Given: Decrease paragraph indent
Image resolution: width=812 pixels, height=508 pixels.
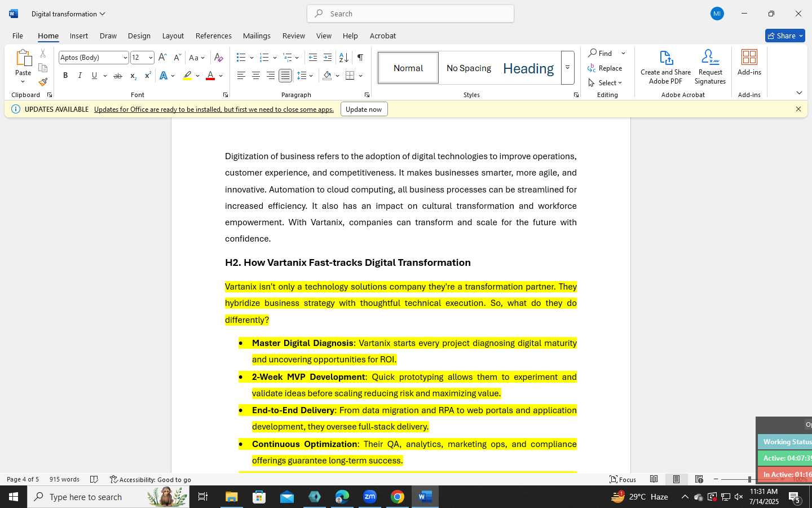Looking at the screenshot, I should click(313, 58).
